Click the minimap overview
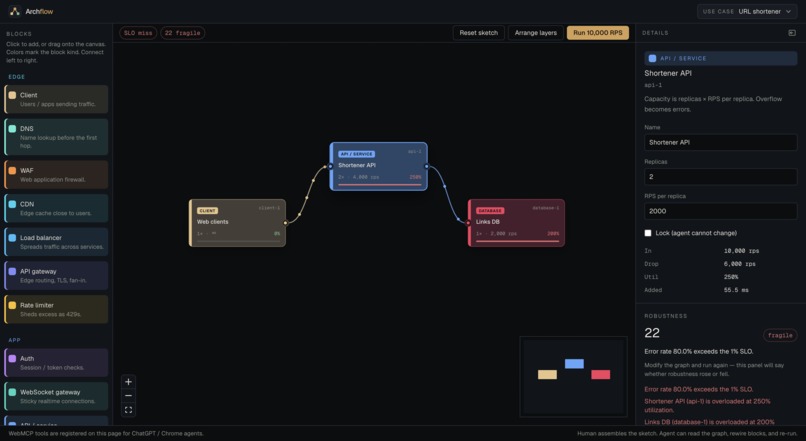This screenshot has width=806, height=441. (574, 376)
